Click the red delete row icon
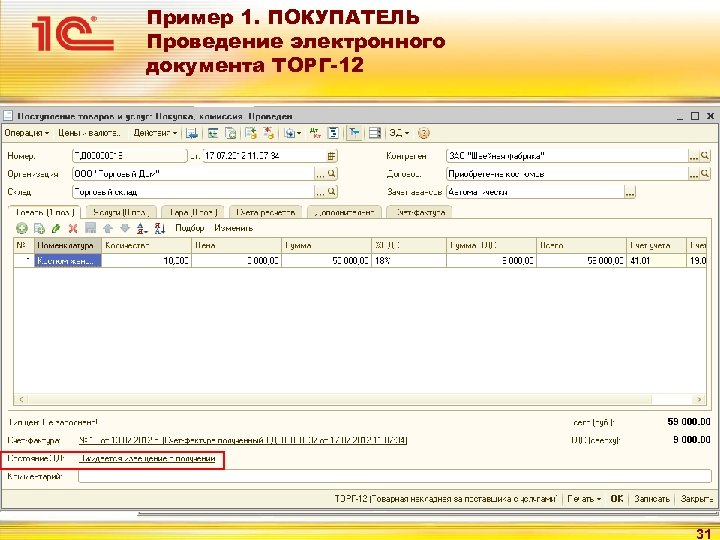The height and width of the screenshot is (540, 720). [x=73, y=228]
